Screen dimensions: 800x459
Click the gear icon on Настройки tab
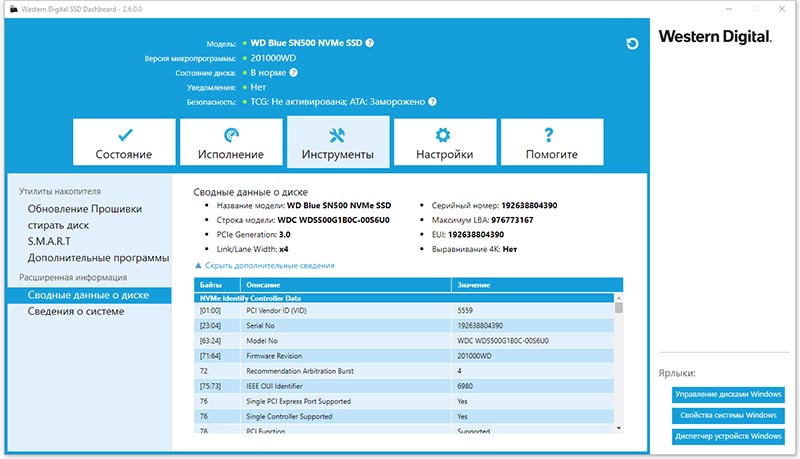443,135
